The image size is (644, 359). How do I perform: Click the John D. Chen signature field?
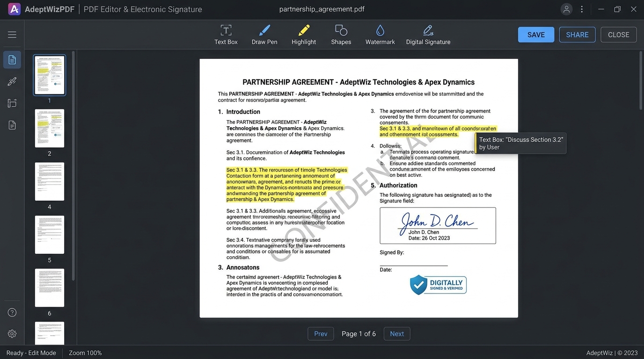tap(438, 225)
